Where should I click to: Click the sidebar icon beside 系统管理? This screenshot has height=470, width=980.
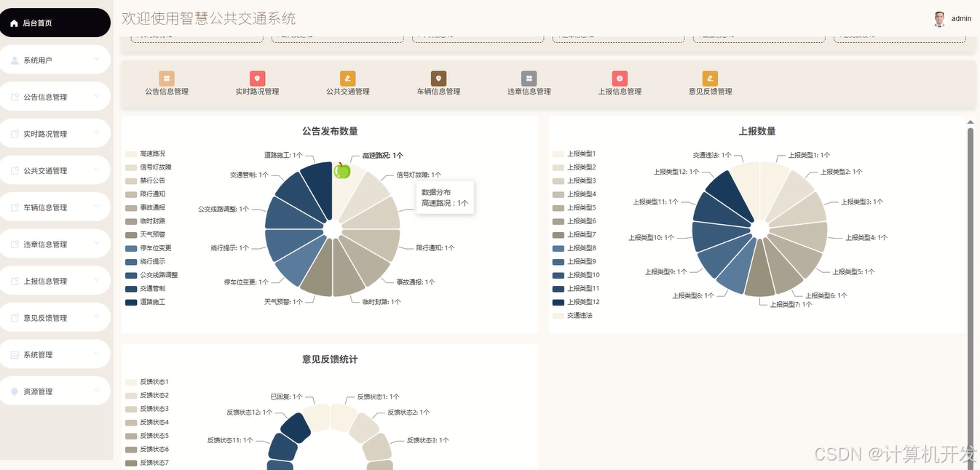[x=15, y=355]
